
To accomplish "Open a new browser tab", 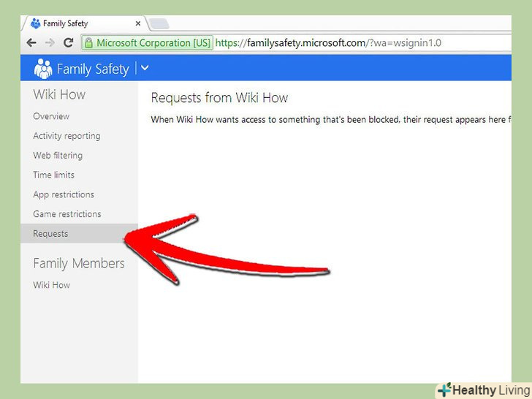I will [159, 23].
